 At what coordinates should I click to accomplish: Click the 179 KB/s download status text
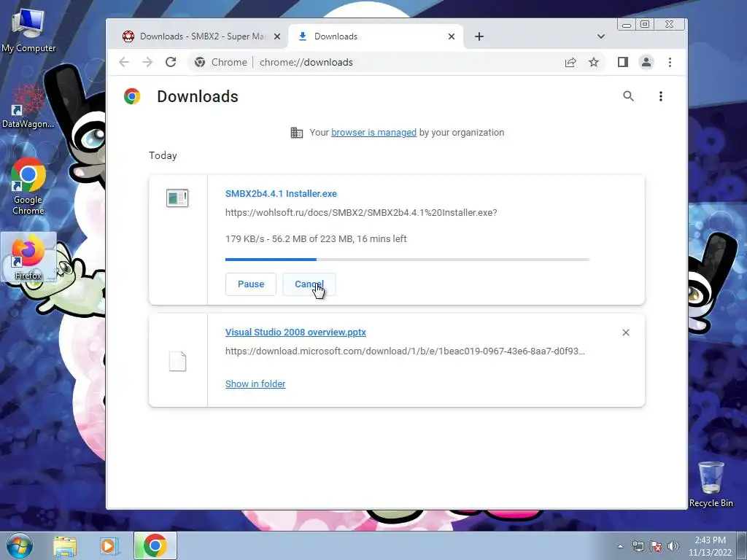(x=316, y=239)
